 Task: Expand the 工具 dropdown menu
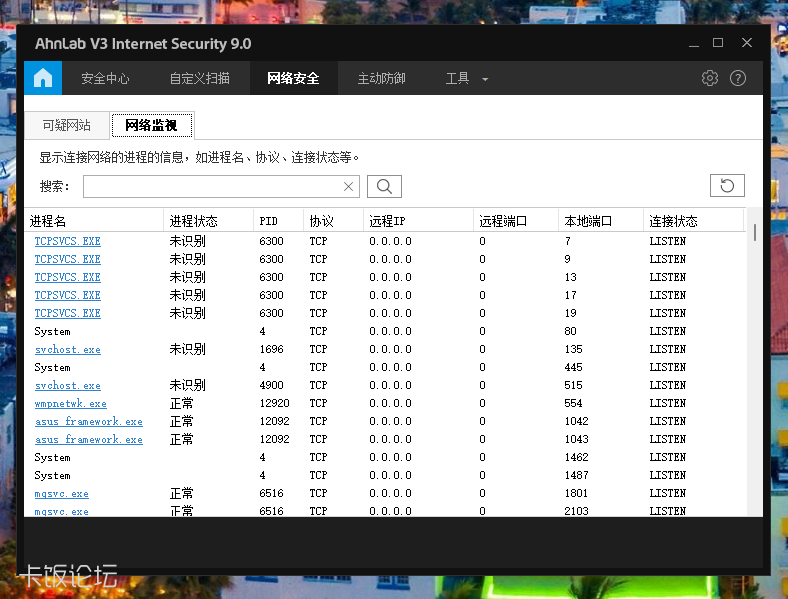click(x=467, y=78)
